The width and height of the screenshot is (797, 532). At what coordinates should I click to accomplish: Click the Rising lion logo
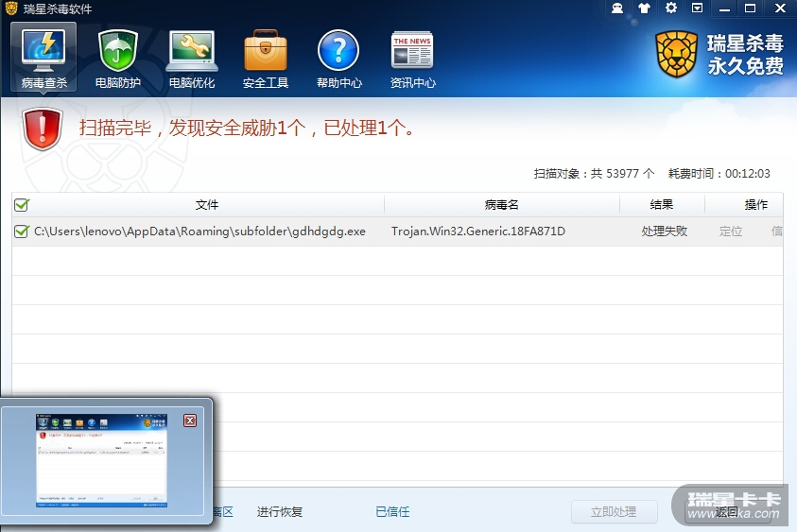pos(676,55)
